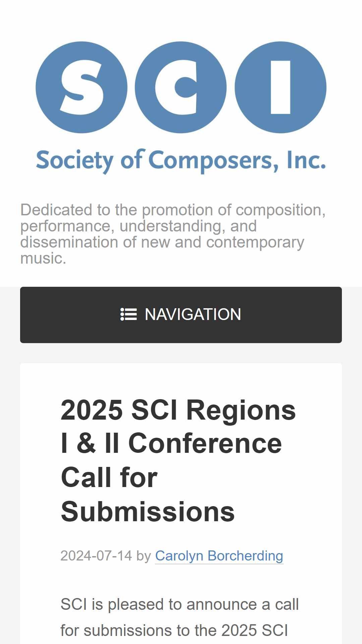Click the 2024-07-14 post date
Viewport: 362px width, 644px height.
coord(96,556)
